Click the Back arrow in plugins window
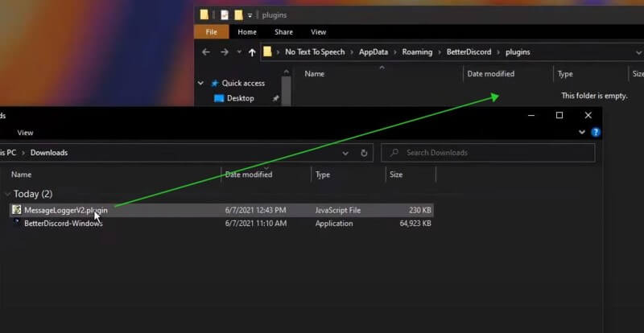The height and width of the screenshot is (333, 644). (x=206, y=52)
